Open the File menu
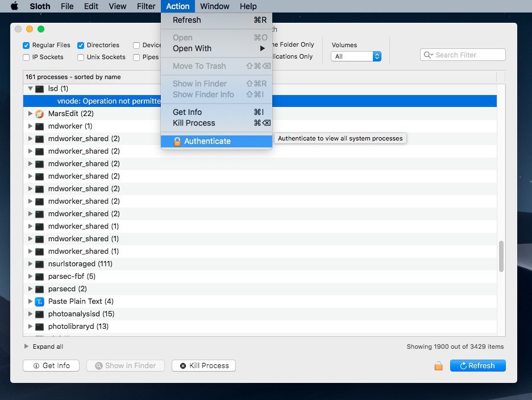 click(x=67, y=6)
